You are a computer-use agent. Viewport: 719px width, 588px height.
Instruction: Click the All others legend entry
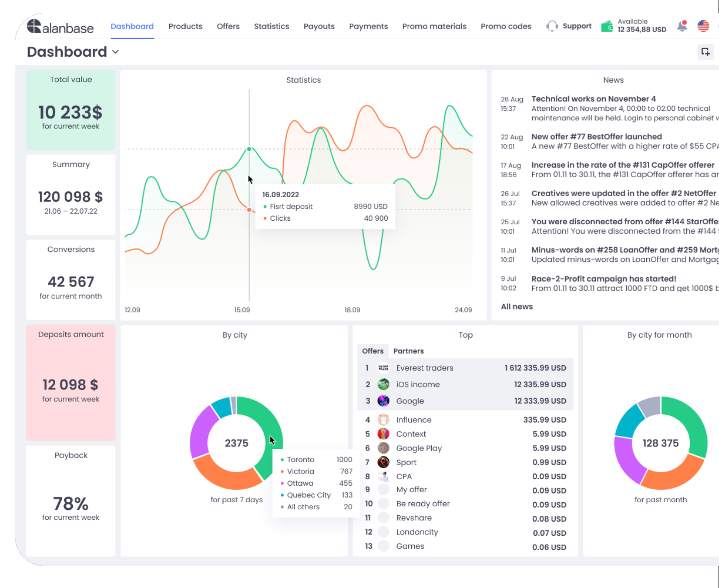point(316,507)
